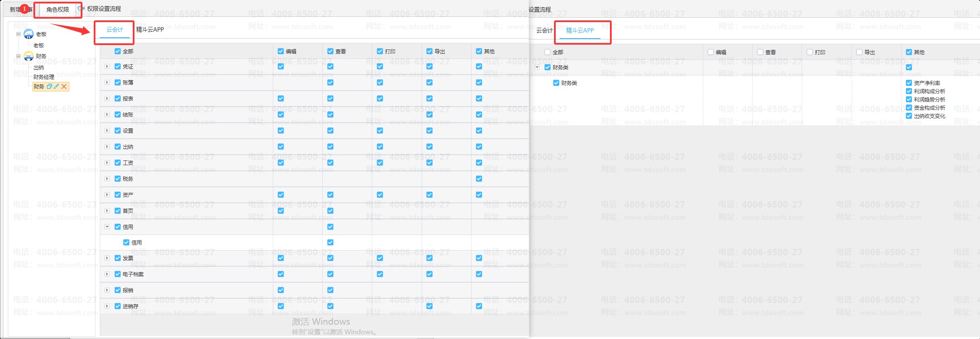Click the red X delete icon on 财务 role
This screenshot has height=339, width=980.
(x=64, y=87)
